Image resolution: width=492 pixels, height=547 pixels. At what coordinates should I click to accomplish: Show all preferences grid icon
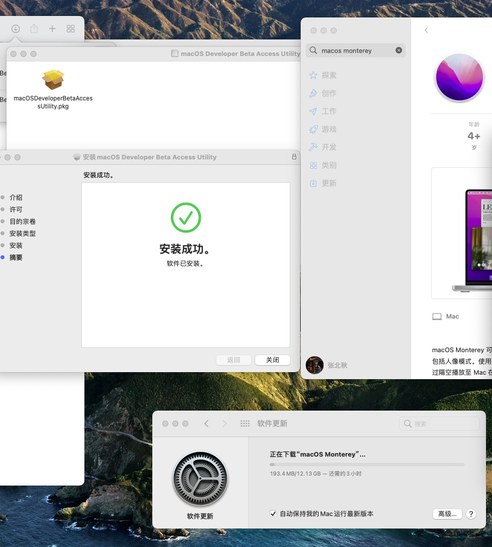(x=245, y=424)
